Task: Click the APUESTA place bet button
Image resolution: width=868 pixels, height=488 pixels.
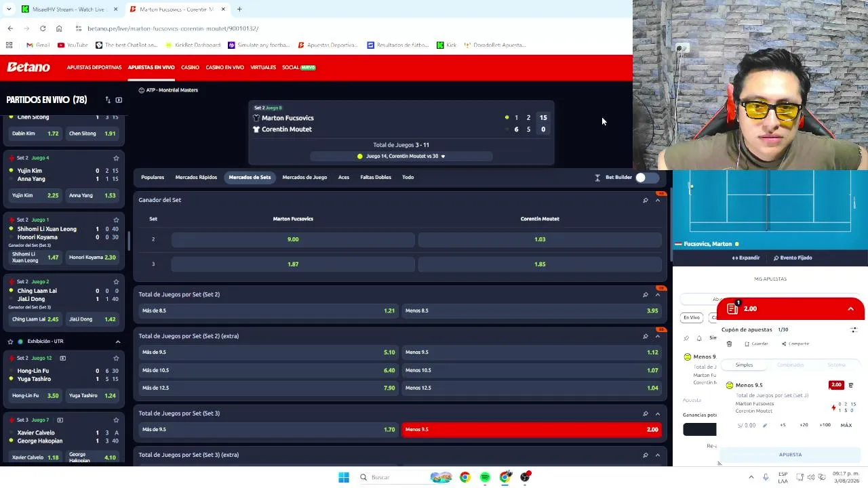Action: click(790, 455)
